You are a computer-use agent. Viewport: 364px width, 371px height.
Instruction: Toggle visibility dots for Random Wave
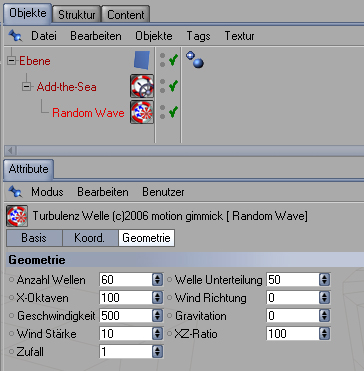[x=162, y=112]
